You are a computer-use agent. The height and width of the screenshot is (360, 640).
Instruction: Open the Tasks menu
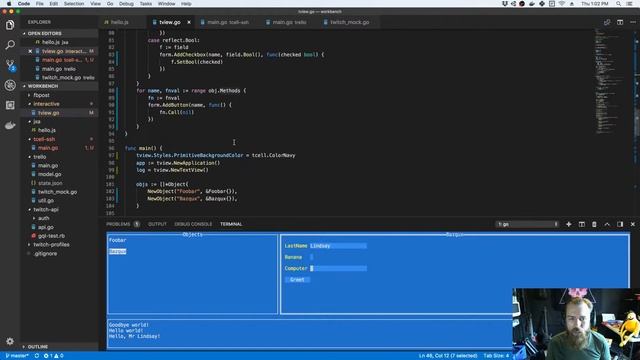146,4
